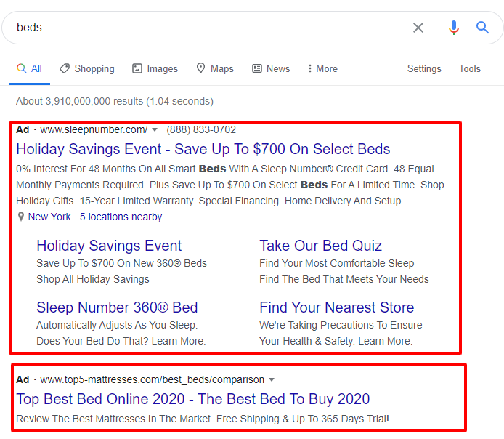Viewport: 504px width, 439px height.
Task: Open the '5 locations nearby' link
Action: [121, 217]
